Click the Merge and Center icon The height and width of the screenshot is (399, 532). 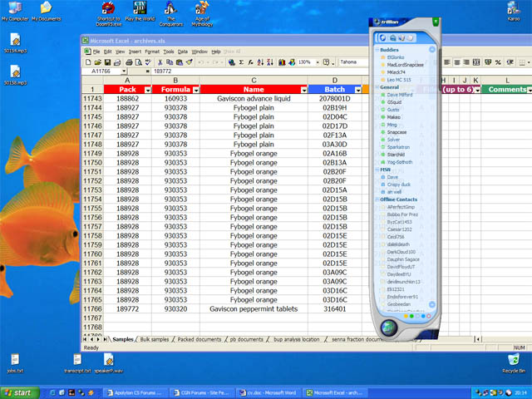[x=476, y=62]
